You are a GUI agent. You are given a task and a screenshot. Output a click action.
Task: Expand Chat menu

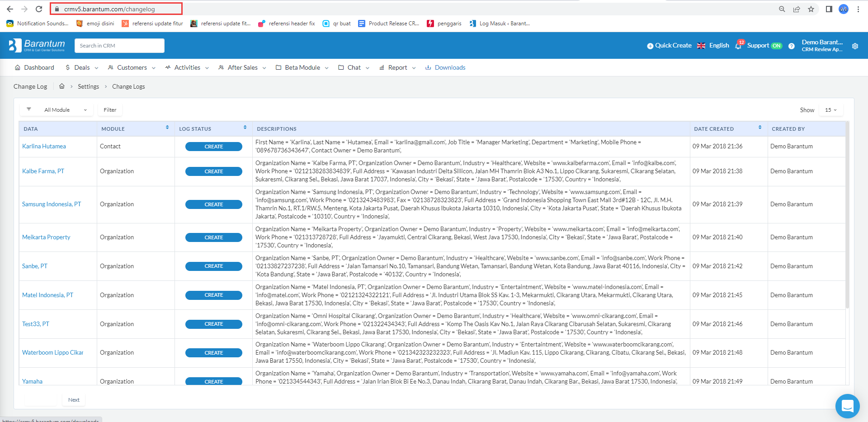click(x=354, y=67)
